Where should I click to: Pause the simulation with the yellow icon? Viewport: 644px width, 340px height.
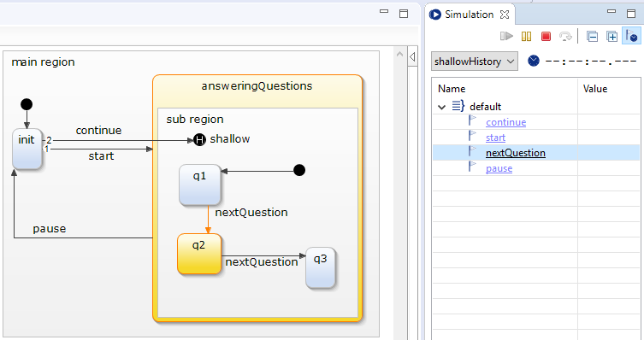[x=526, y=37]
